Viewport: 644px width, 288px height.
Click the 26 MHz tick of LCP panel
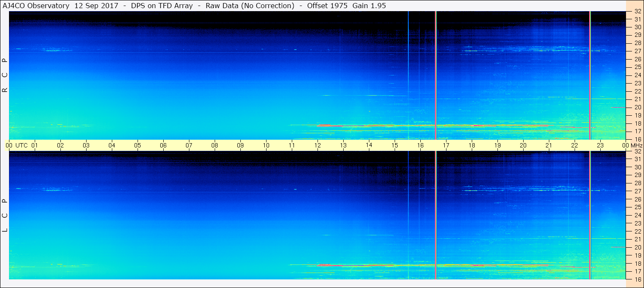click(638, 199)
